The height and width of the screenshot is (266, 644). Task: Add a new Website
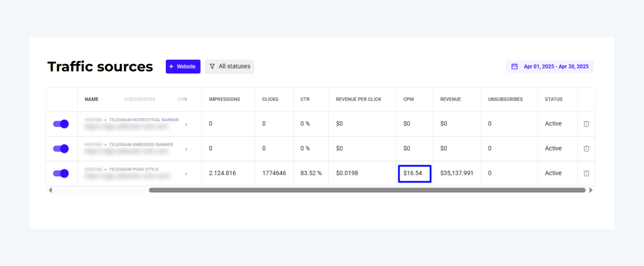[183, 67]
